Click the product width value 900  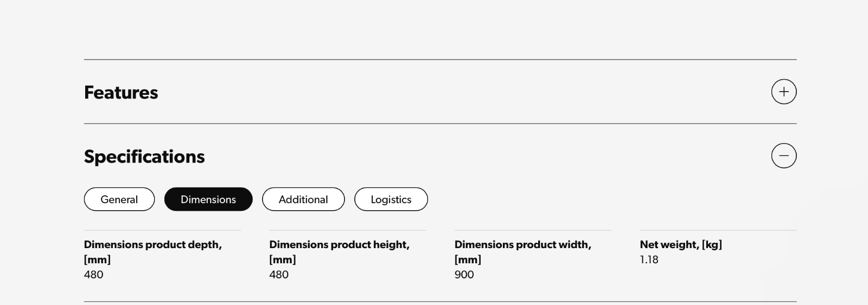click(464, 275)
